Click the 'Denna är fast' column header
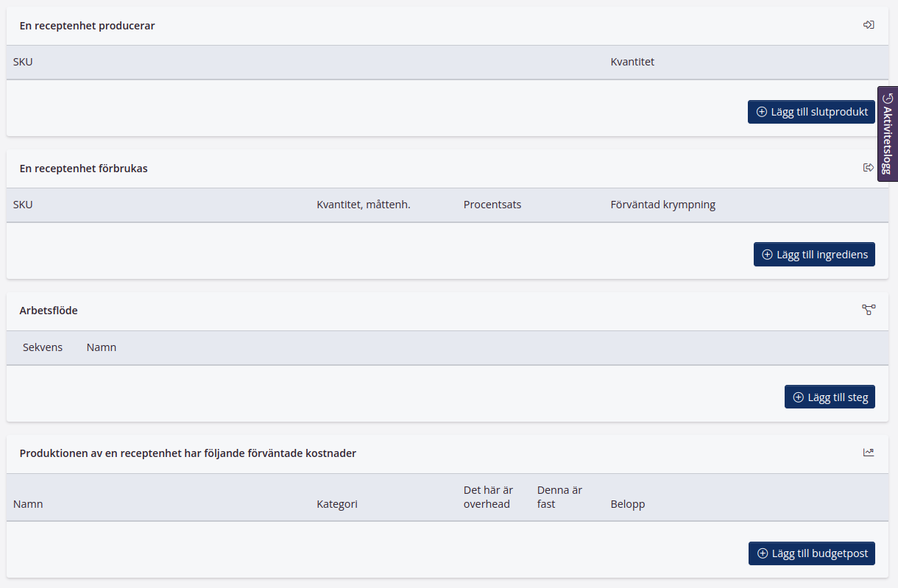The width and height of the screenshot is (898, 588). pos(559,497)
